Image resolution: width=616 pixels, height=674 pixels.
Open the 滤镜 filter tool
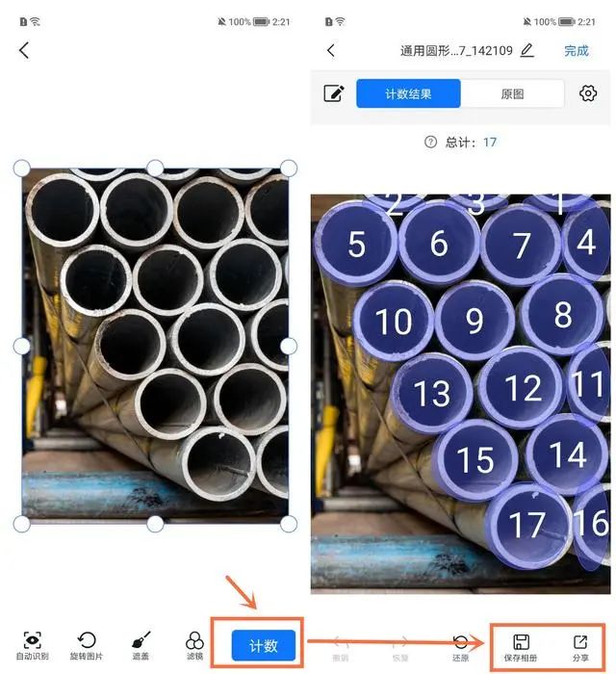click(x=194, y=645)
